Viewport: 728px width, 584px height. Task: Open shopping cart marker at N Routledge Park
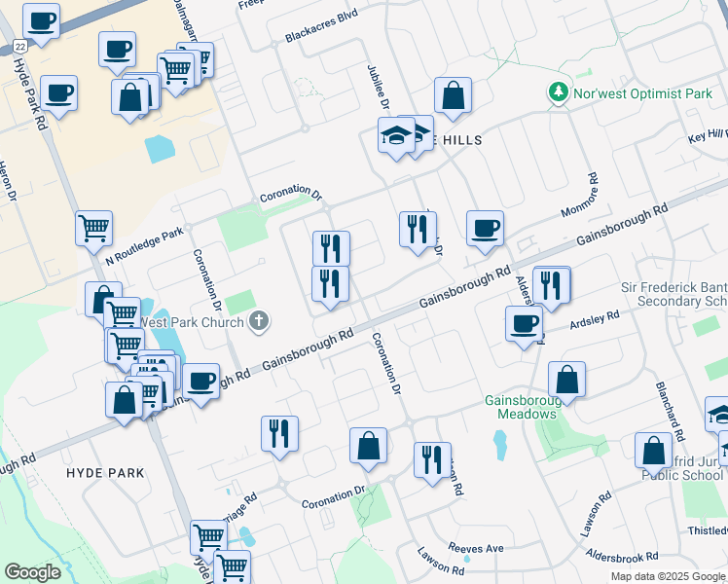(94, 229)
